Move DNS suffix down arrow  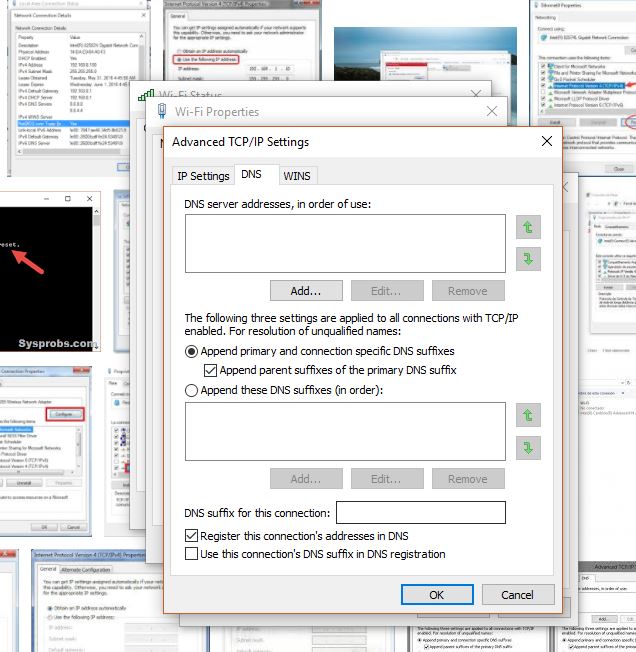point(528,447)
